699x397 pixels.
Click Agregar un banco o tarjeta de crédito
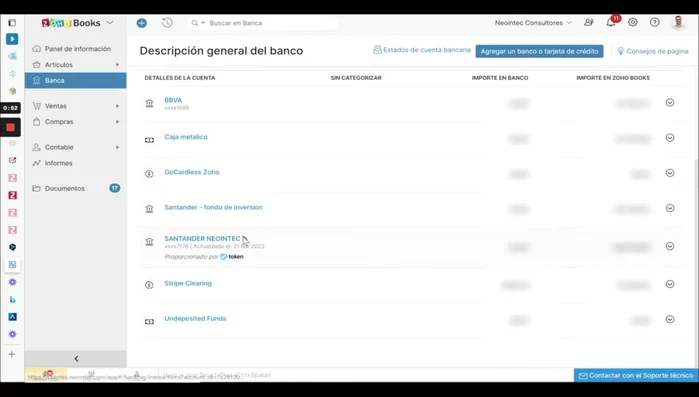pyautogui.click(x=539, y=51)
